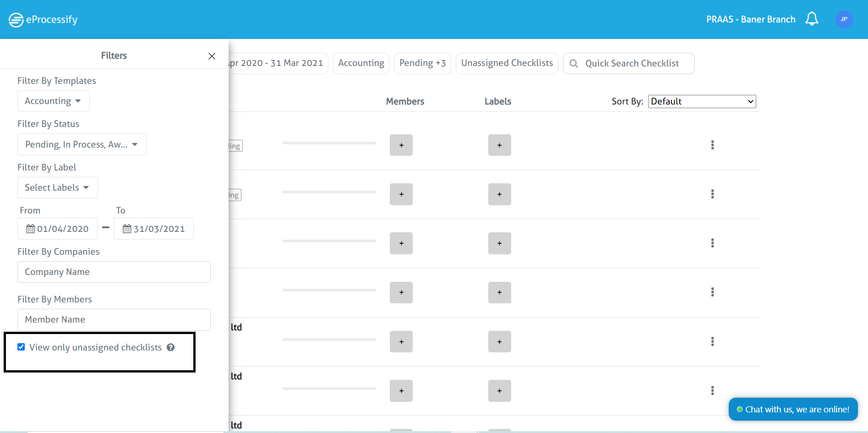The image size is (868, 433).
Task: Click the Pending +3 filter chip
Action: (x=422, y=63)
